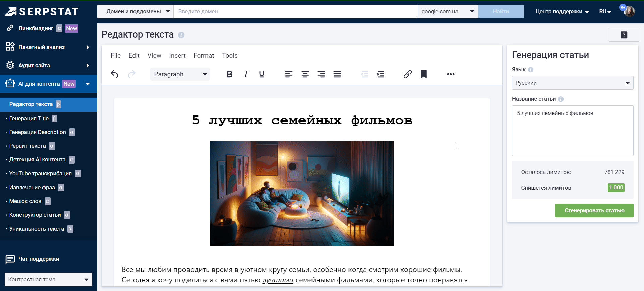The image size is (644, 291).
Task: Expand Аудит сайта submenu arrow
Action: pos(88,65)
